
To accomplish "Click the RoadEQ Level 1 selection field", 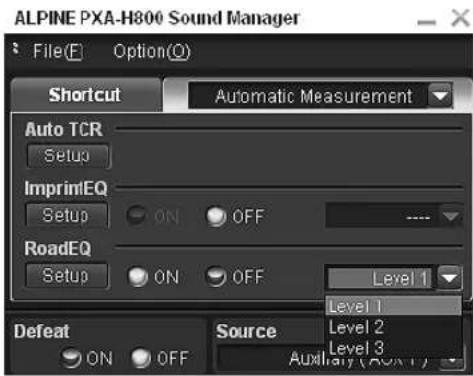I will tap(381, 278).
